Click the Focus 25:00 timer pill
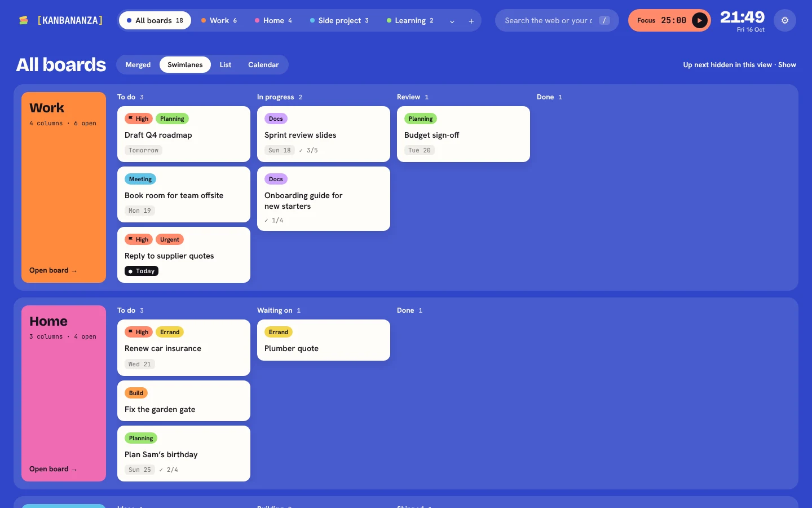The height and width of the screenshot is (508, 812). (669, 20)
